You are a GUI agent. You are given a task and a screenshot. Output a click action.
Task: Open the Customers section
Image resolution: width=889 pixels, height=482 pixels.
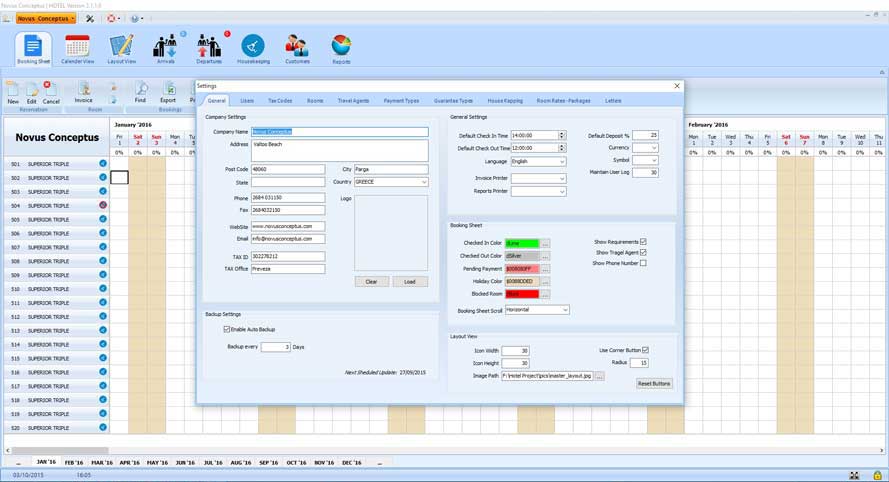(x=297, y=49)
